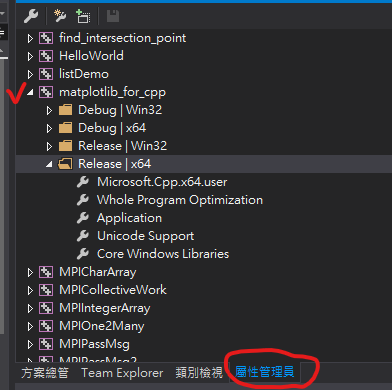Click the disabled Save toolbar icon
Screen dimensions: 392x390
click(x=113, y=16)
